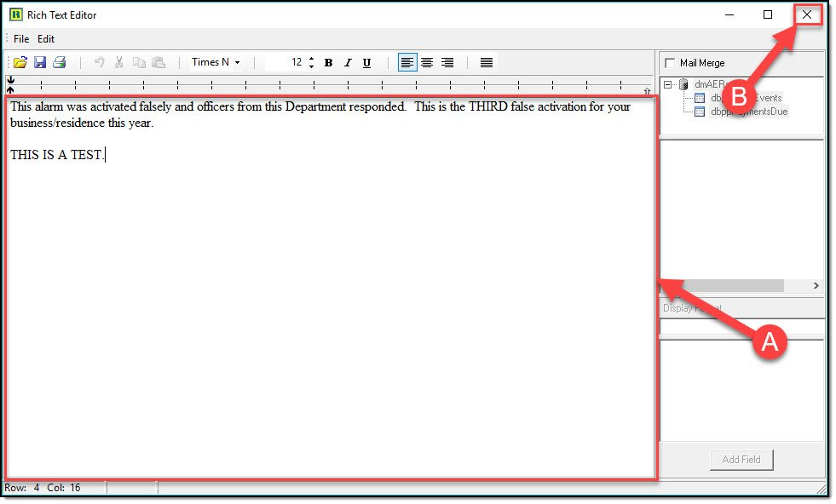Select the left-align toggle button

[x=407, y=62]
